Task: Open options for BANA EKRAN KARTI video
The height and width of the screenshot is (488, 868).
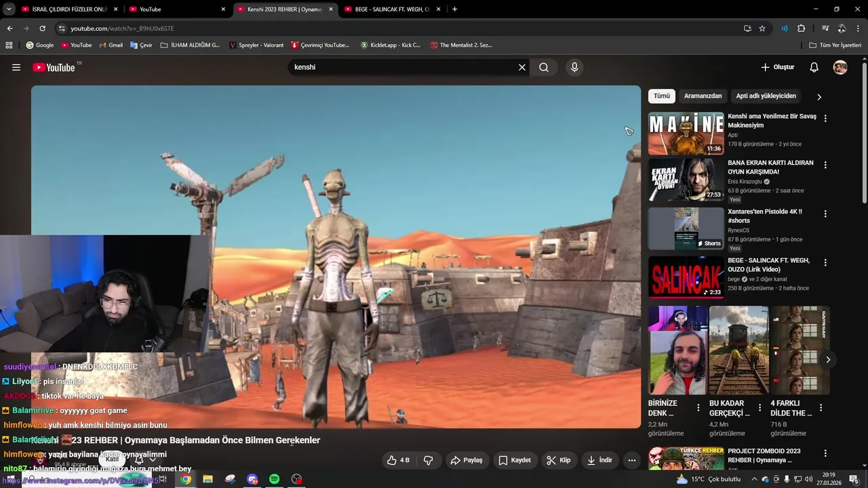Action: coord(825,165)
